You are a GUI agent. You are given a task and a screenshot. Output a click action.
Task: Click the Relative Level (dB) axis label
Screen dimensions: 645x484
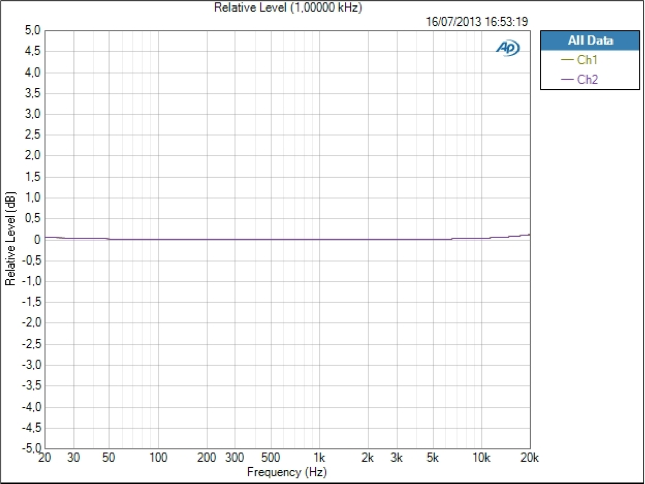point(10,239)
